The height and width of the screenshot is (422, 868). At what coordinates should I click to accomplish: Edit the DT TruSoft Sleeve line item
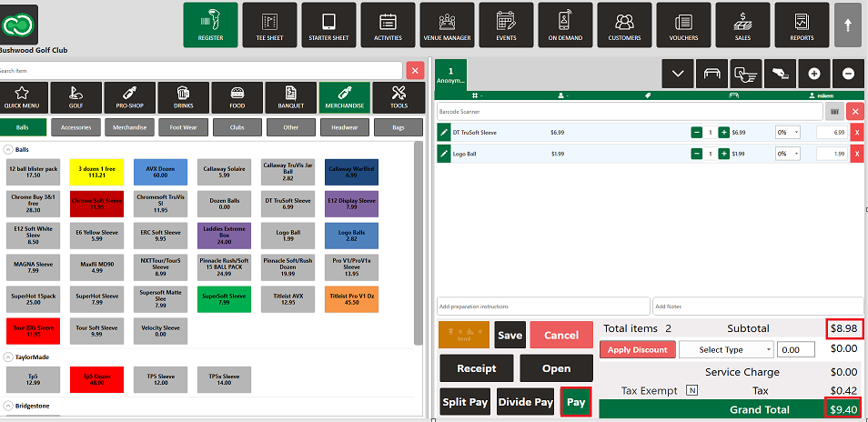[x=443, y=133]
